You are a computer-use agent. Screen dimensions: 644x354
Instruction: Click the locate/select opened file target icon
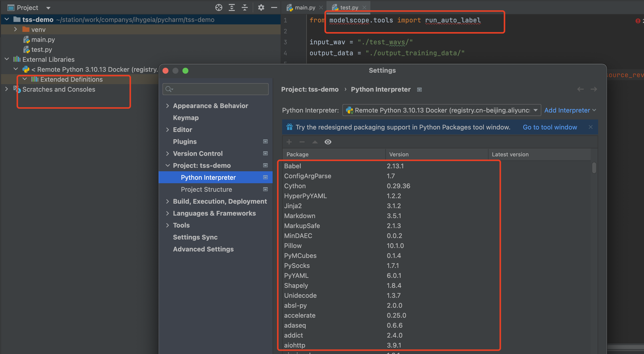[219, 8]
